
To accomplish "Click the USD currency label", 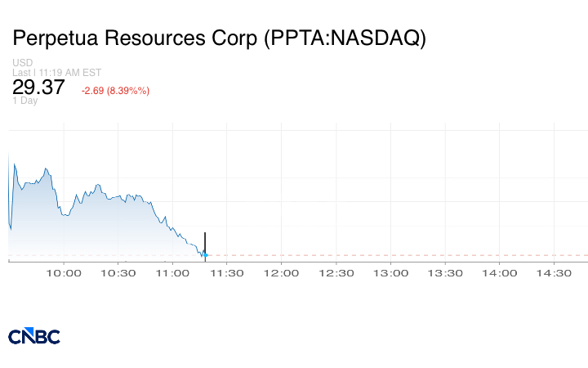I will pos(21,62).
